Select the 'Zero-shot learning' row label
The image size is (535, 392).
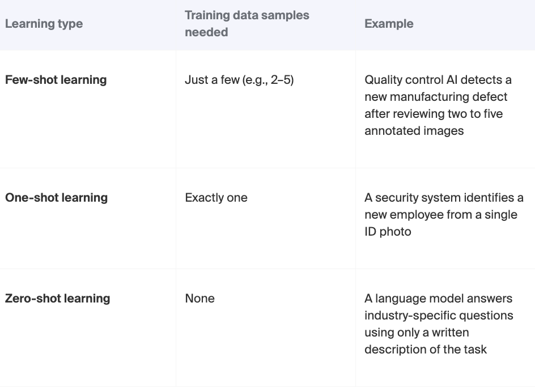point(57,299)
